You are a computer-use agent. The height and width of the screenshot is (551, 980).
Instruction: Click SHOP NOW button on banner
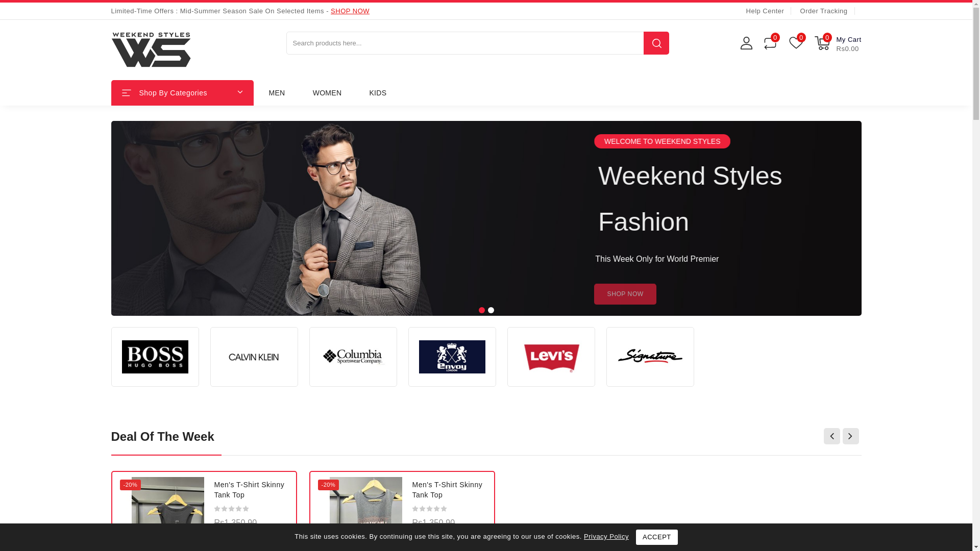pos(625,294)
